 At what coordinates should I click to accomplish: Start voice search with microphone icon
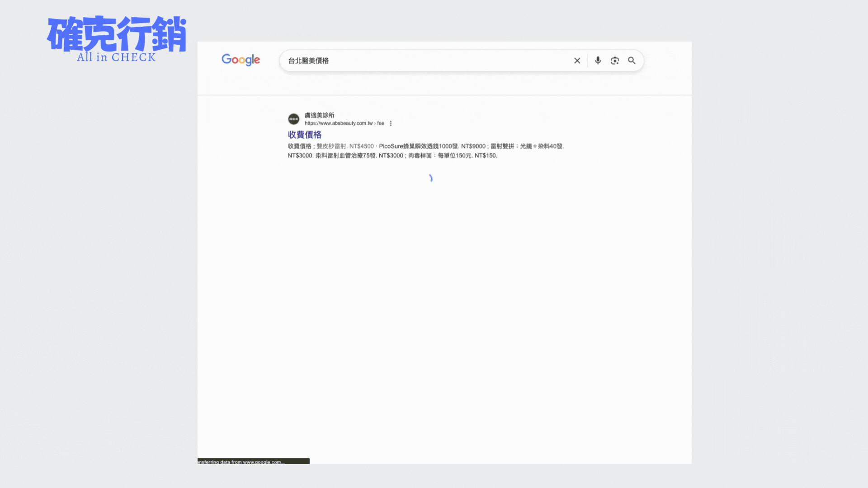pos(598,61)
